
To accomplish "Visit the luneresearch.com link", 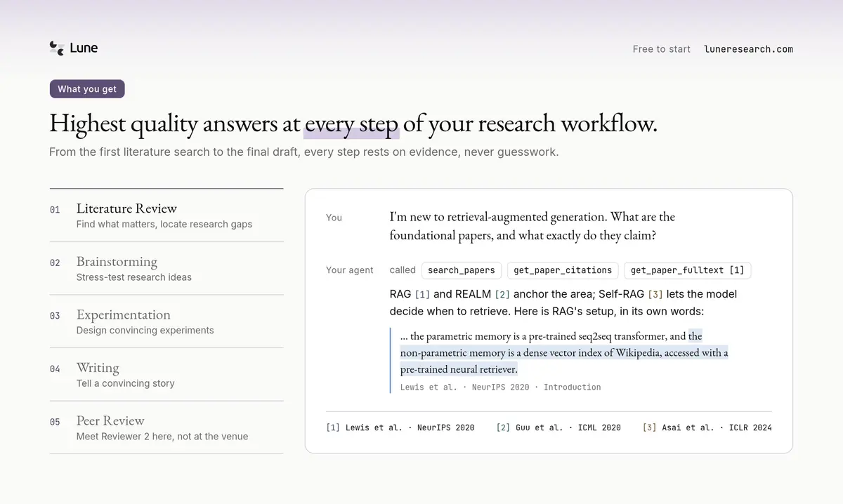I will click(x=748, y=49).
